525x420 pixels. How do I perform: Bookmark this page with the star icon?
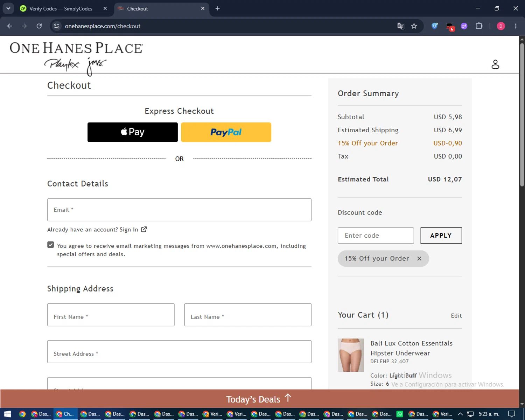pos(414,26)
